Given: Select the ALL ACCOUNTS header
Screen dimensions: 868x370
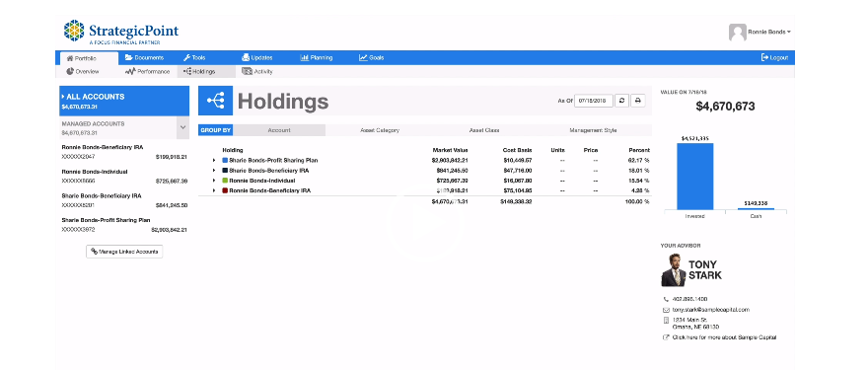Looking at the screenshot, I should (124, 101).
